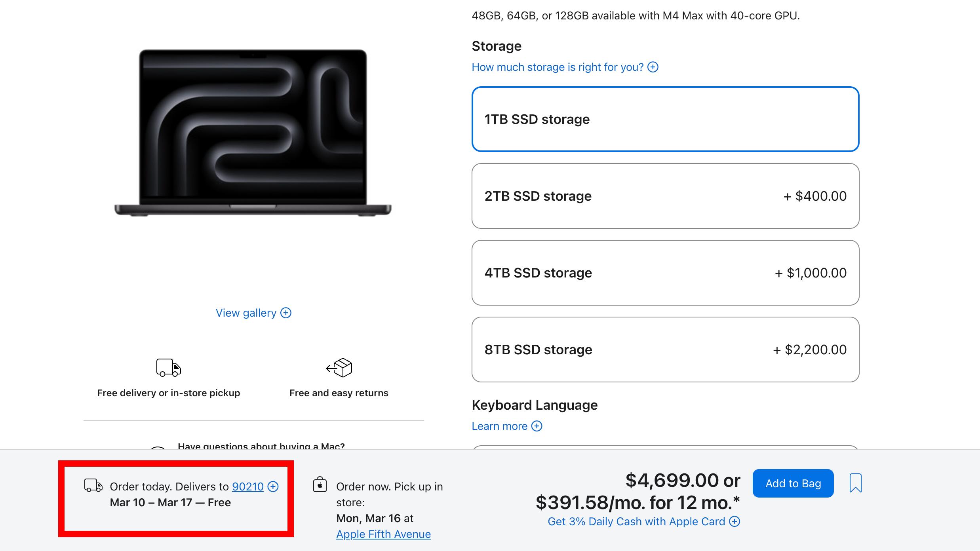Click the plus icon beside Learn more
The image size is (980, 551).
tap(537, 426)
